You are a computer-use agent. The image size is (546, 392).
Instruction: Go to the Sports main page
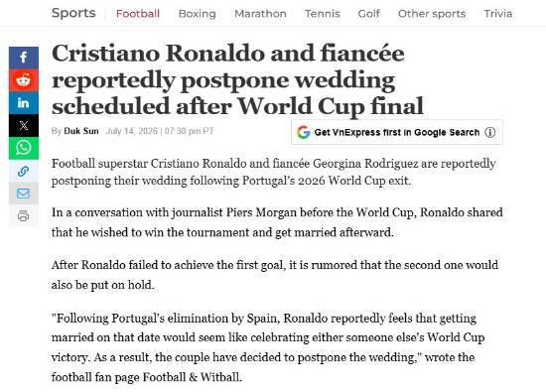[73, 13]
